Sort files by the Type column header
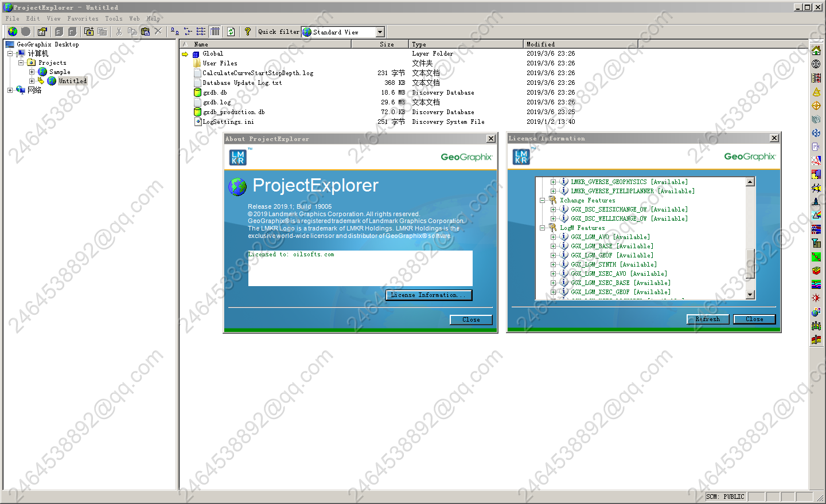The height and width of the screenshot is (504, 826). (x=466, y=44)
